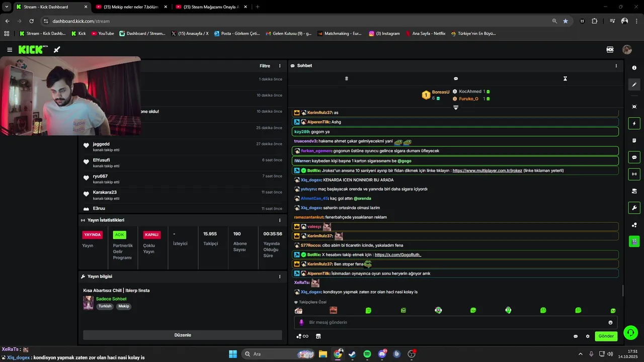Image resolution: width=644 pixels, height=362 pixels.
Task: Click the YAYINDA status badge
Action: point(93,235)
